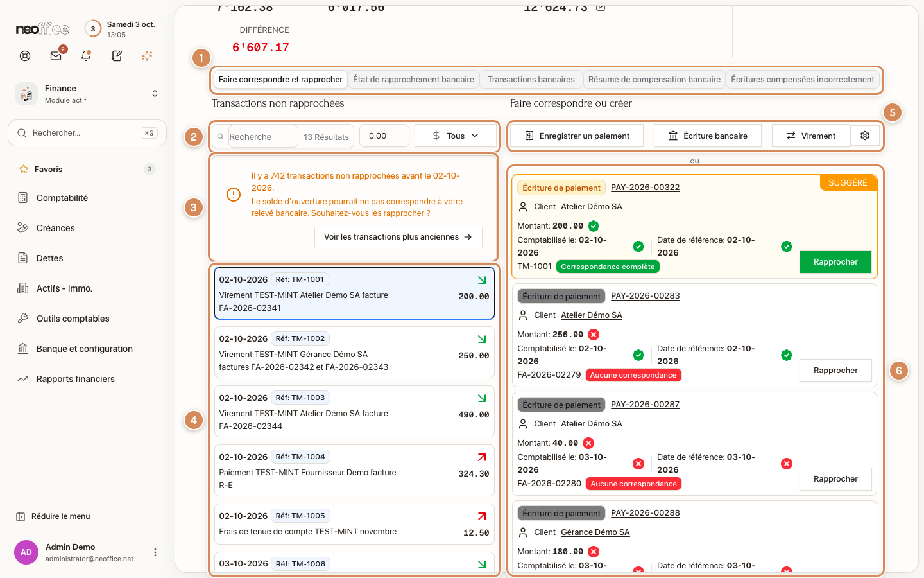The height and width of the screenshot is (578, 924).
Task: Select transaction TM-1002 for 250.00
Action: coord(354,353)
